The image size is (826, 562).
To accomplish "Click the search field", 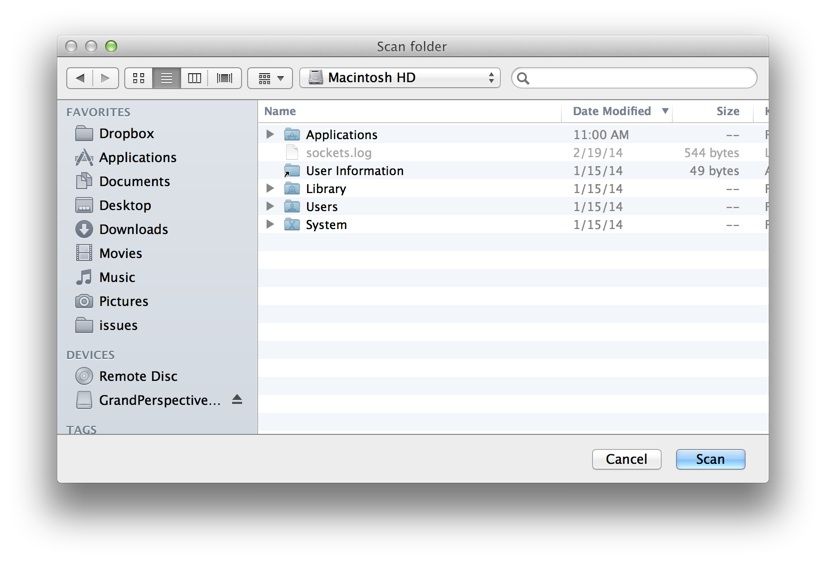I will click(640, 78).
